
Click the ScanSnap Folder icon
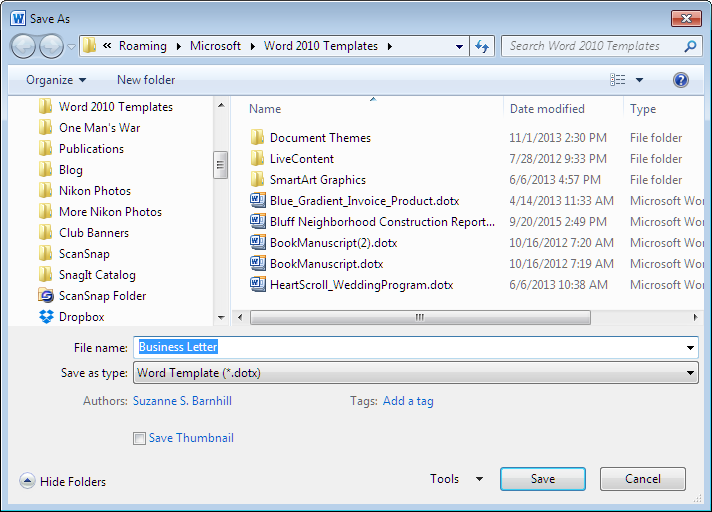coord(46,296)
